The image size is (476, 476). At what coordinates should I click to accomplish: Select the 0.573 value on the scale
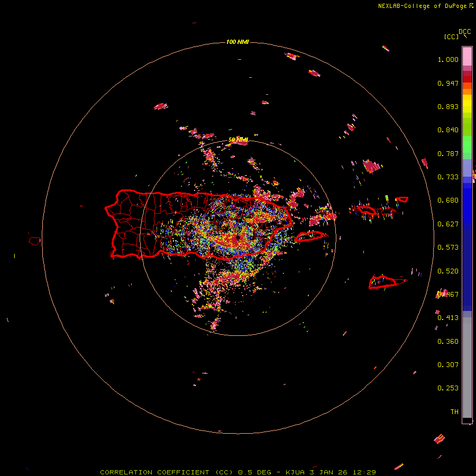[448, 248]
